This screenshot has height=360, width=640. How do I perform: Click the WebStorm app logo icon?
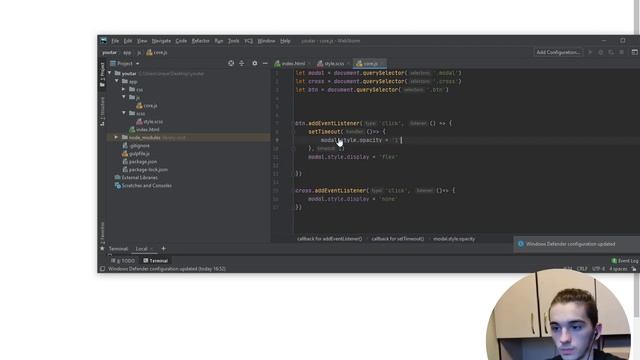click(103, 40)
